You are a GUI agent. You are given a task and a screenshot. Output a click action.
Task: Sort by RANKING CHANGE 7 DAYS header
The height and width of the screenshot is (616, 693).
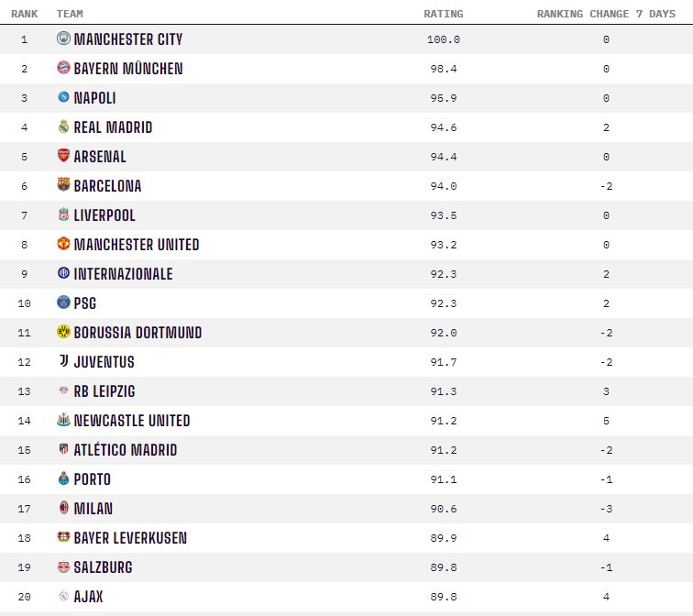click(606, 14)
